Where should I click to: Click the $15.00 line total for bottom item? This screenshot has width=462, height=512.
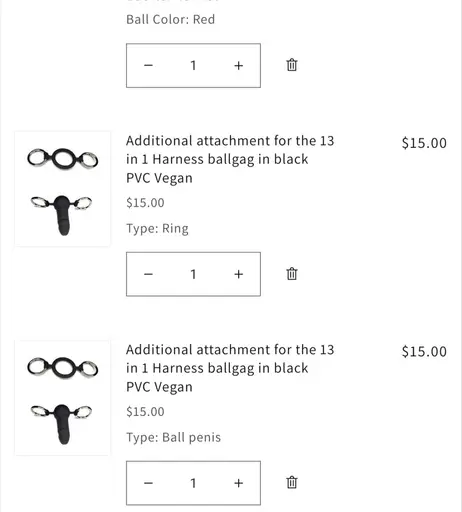click(x=424, y=352)
